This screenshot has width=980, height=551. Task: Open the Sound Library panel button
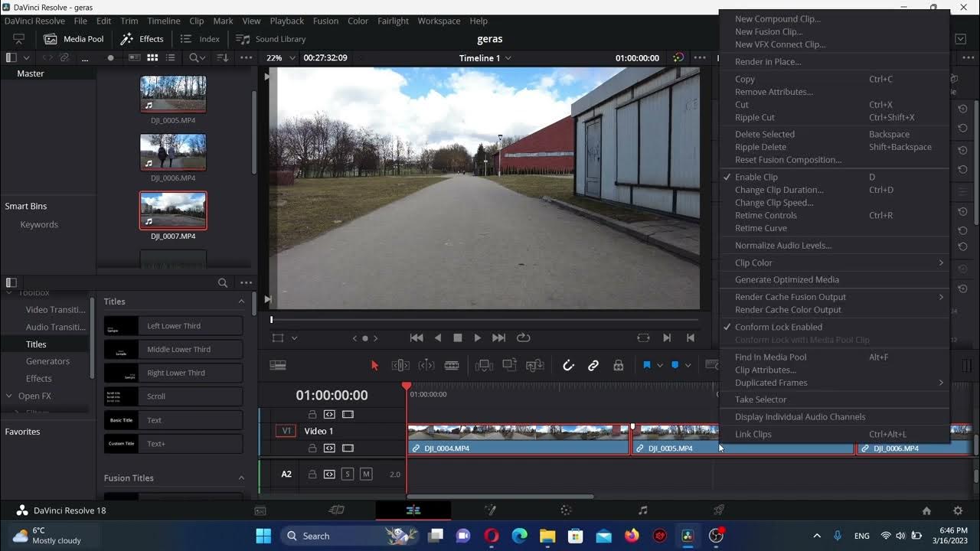(x=271, y=39)
